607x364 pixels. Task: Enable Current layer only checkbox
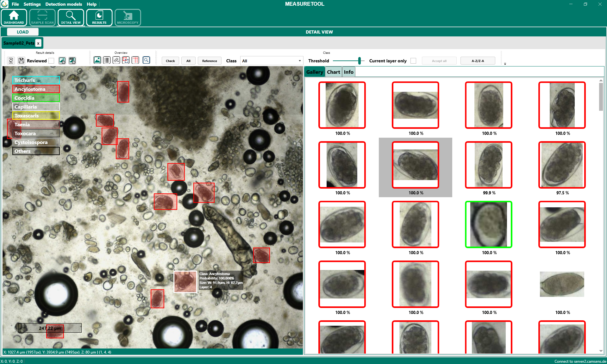[413, 61]
